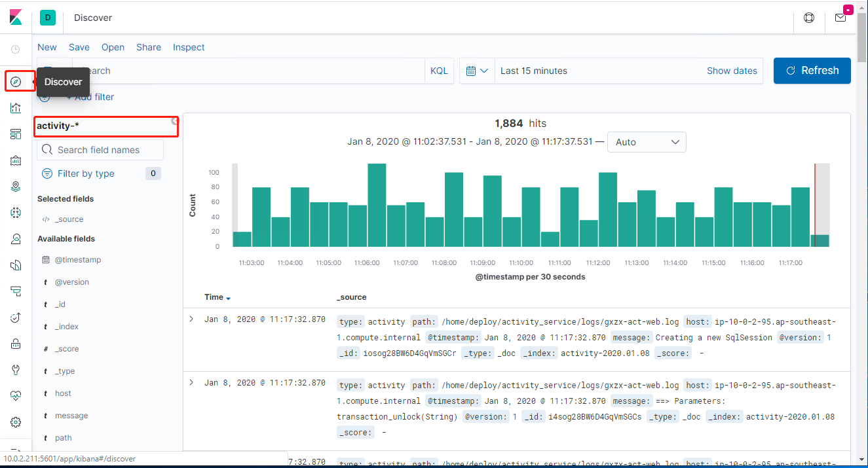
Task: Click the Kibana logo
Action: (x=16, y=17)
